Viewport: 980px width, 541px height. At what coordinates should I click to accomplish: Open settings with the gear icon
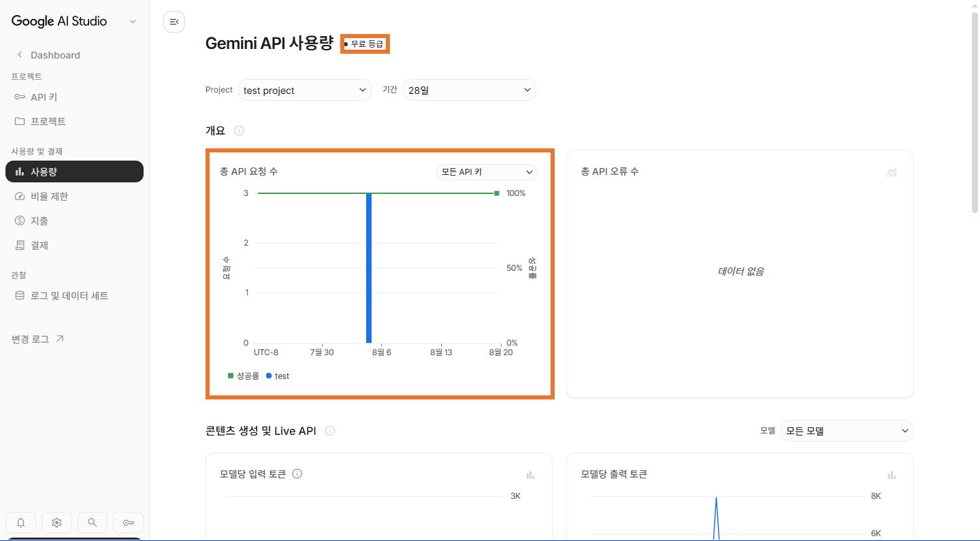point(56,523)
